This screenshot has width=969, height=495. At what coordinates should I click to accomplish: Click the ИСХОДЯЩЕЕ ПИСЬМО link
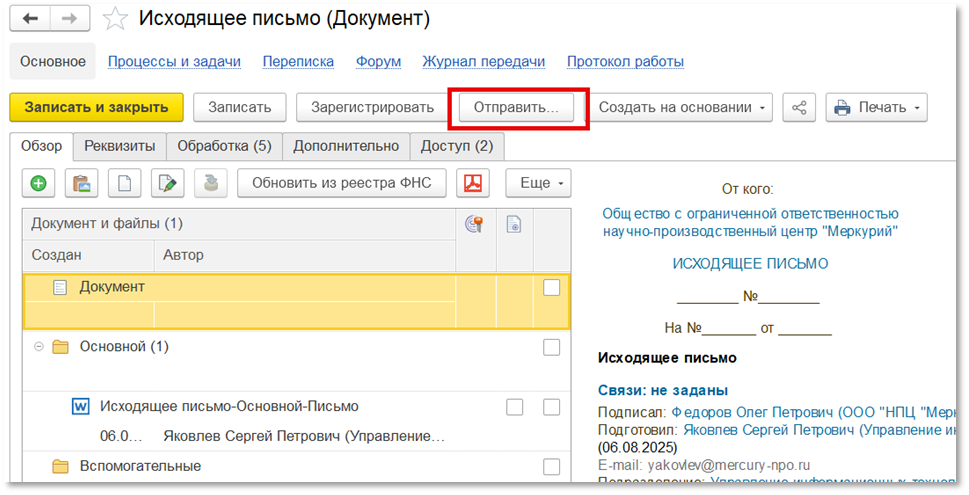(750, 264)
